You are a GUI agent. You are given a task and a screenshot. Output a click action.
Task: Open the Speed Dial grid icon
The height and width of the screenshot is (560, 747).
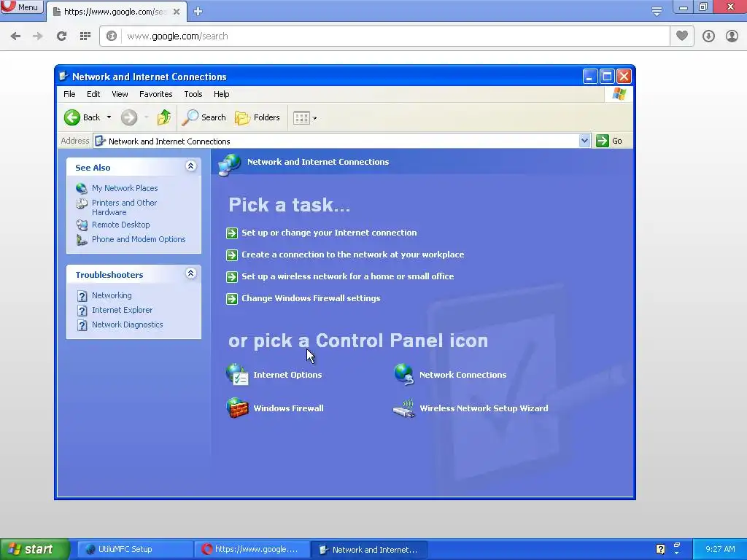click(85, 36)
